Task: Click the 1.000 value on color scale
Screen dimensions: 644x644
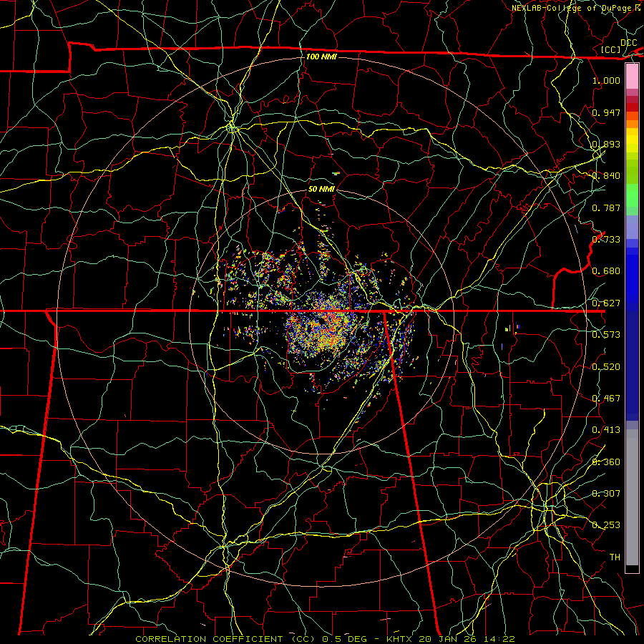Action: [x=606, y=80]
